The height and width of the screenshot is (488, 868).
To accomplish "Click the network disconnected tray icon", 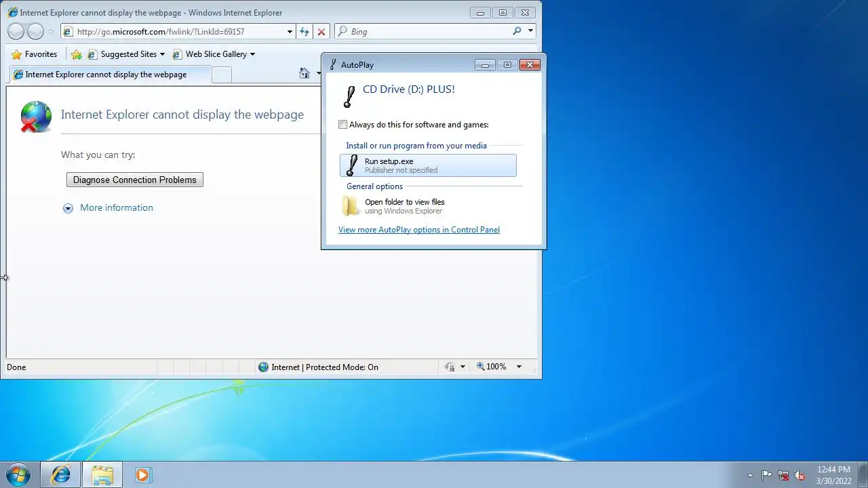I will [783, 475].
